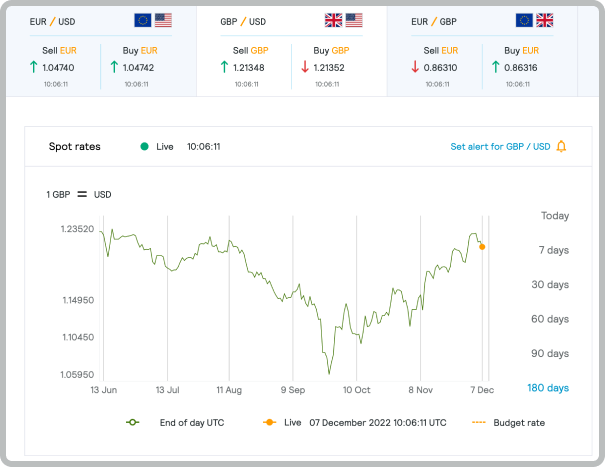Click the orange live point on chart

(482, 246)
